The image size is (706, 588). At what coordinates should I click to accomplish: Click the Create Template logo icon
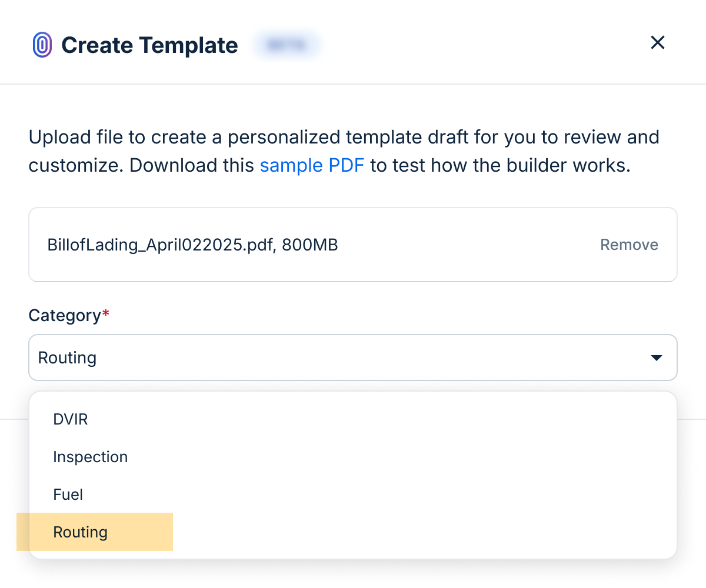coord(42,45)
